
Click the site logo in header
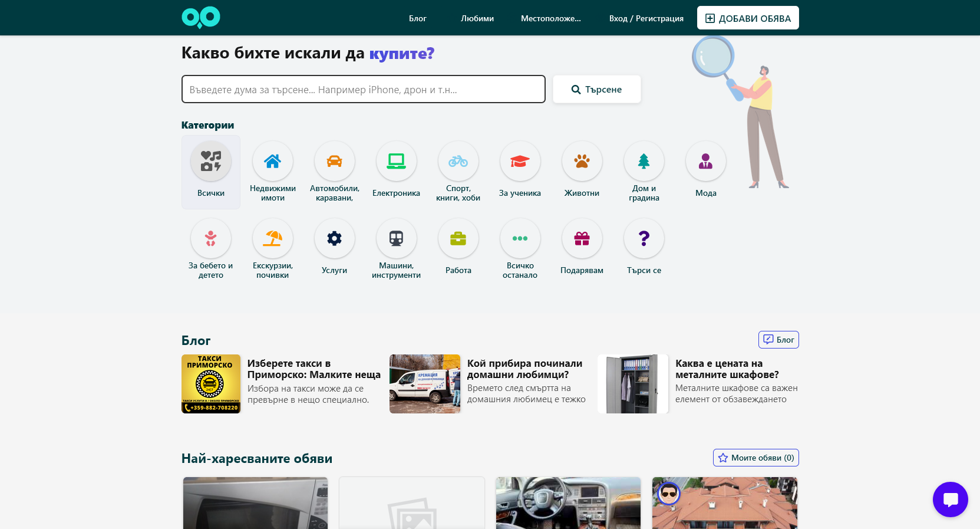[201, 18]
